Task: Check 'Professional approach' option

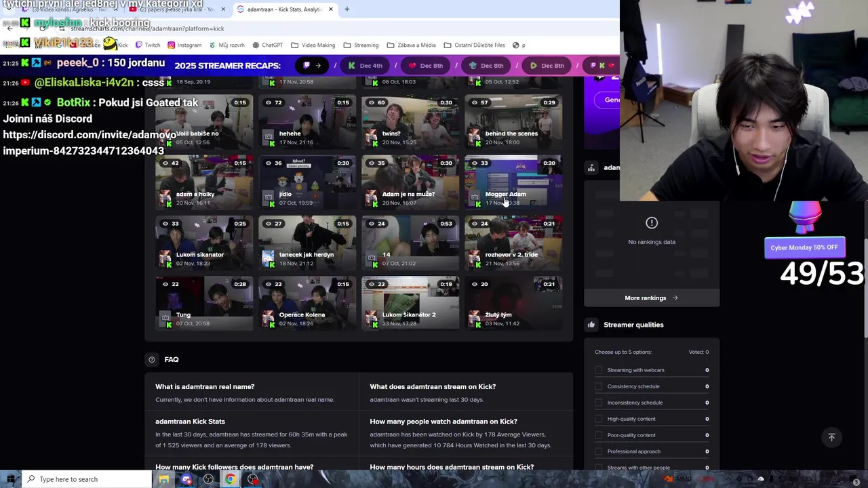Action: [599, 451]
